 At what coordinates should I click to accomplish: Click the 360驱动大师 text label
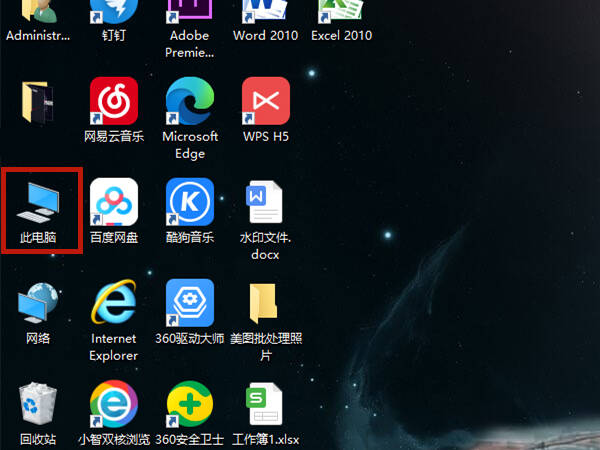point(190,338)
